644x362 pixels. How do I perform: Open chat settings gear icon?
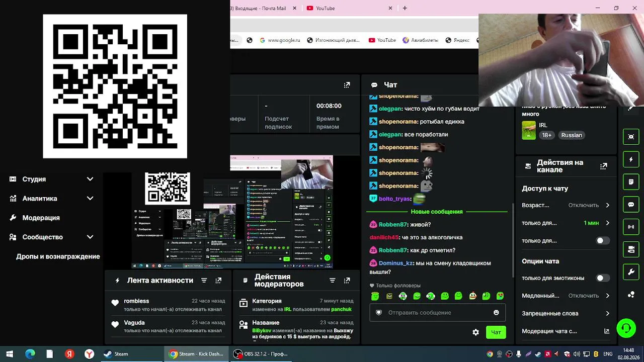475,332
